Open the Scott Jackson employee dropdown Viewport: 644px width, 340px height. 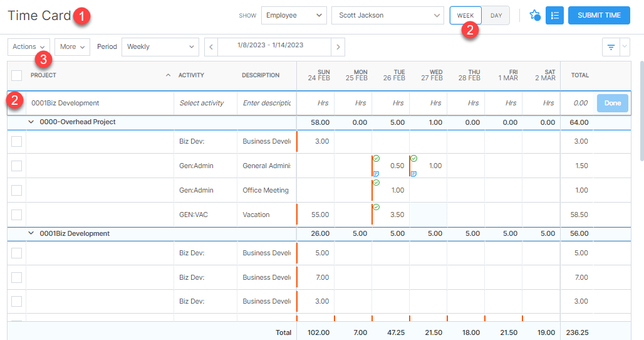388,15
